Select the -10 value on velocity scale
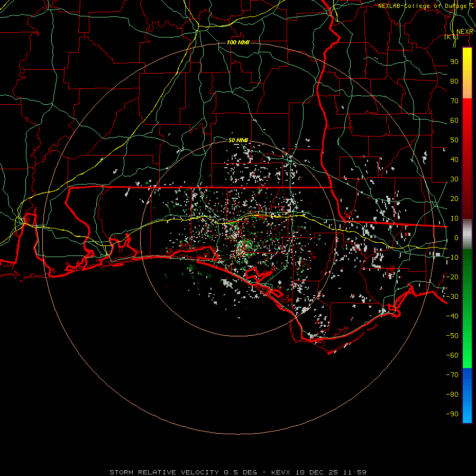476x476 pixels. point(452,258)
